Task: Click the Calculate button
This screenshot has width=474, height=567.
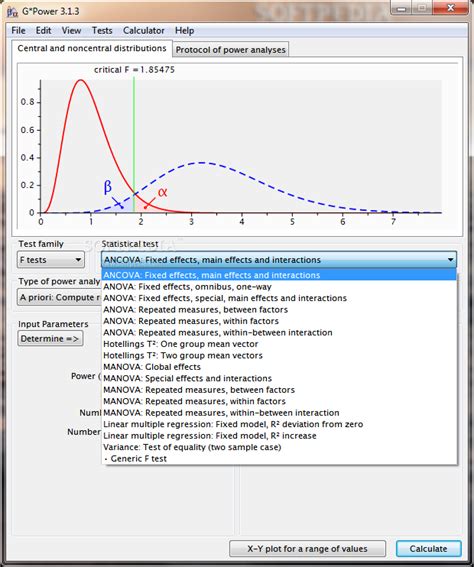Action: tap(428, 549)
